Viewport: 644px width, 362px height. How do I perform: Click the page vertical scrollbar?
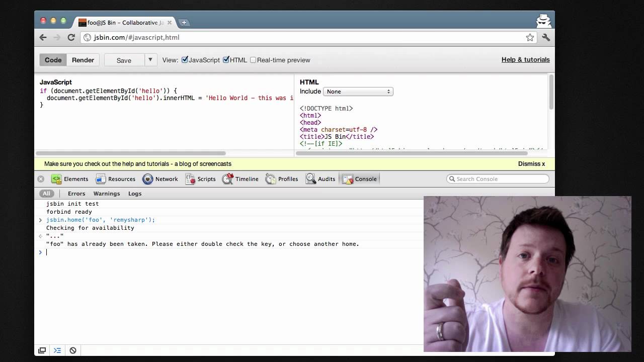point(551,92)
